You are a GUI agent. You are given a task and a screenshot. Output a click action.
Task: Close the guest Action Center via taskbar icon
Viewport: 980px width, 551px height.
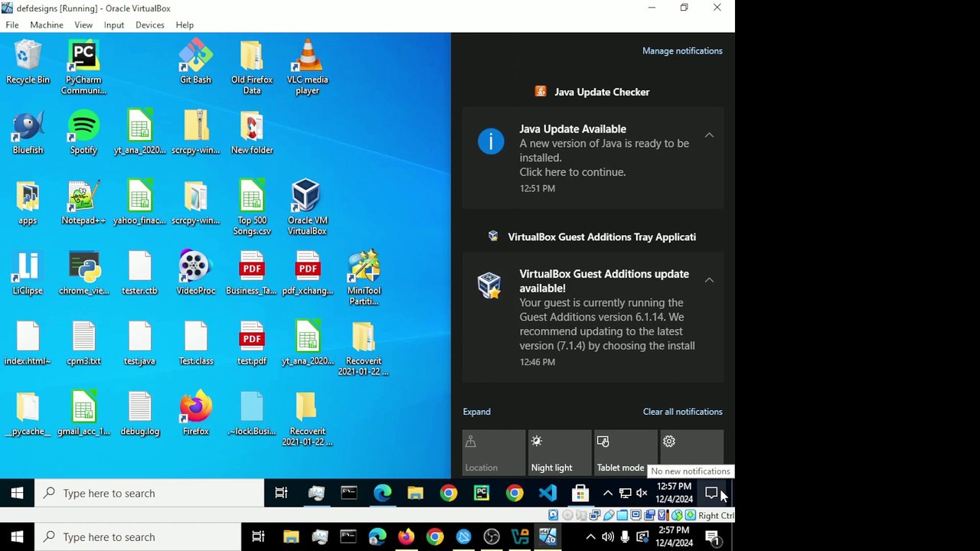(711, 494)
